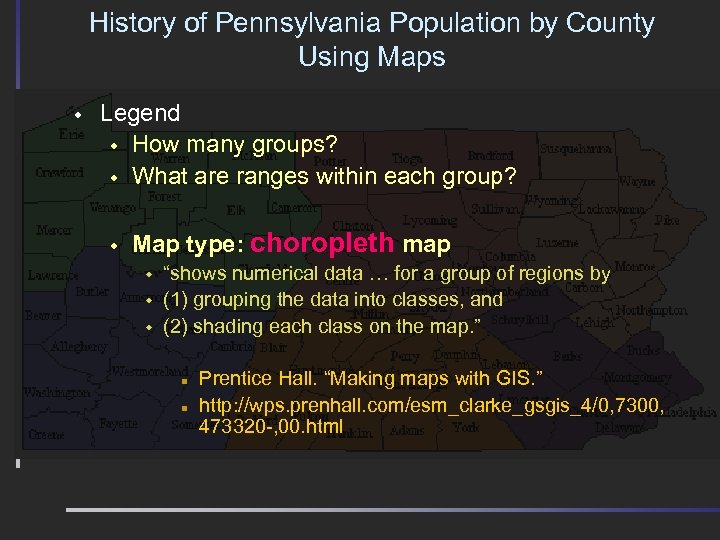Click the Greene county label
This screenshot has width=720, height=540.
pyautogui.click(x=46, y=434)
